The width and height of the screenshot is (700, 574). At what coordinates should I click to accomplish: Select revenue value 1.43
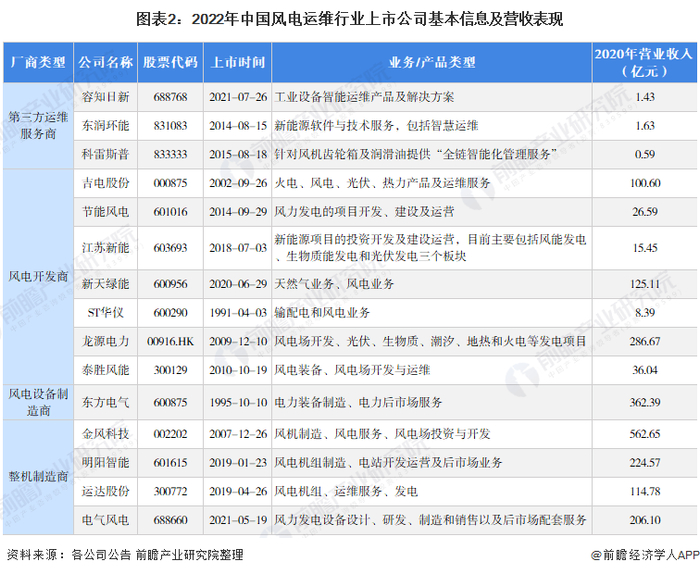(645, 97)
